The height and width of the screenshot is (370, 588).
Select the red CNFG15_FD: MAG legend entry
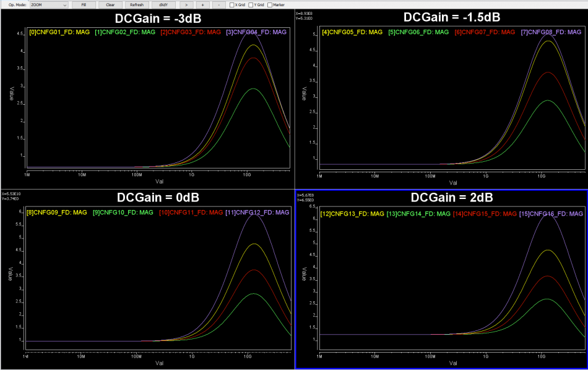[485, 214]
